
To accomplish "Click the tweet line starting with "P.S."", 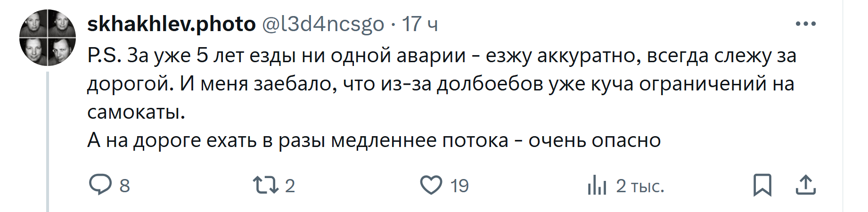I will 442,56.
